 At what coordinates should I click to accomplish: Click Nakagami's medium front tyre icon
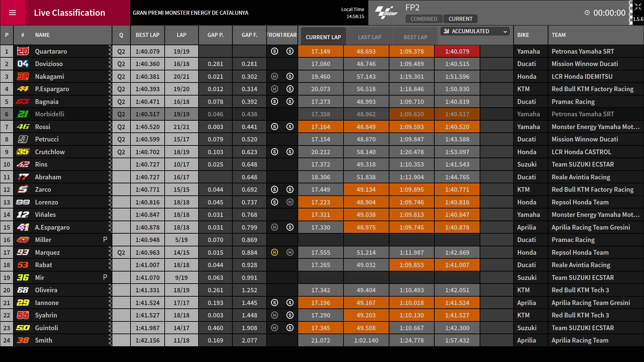click(274, 76)
